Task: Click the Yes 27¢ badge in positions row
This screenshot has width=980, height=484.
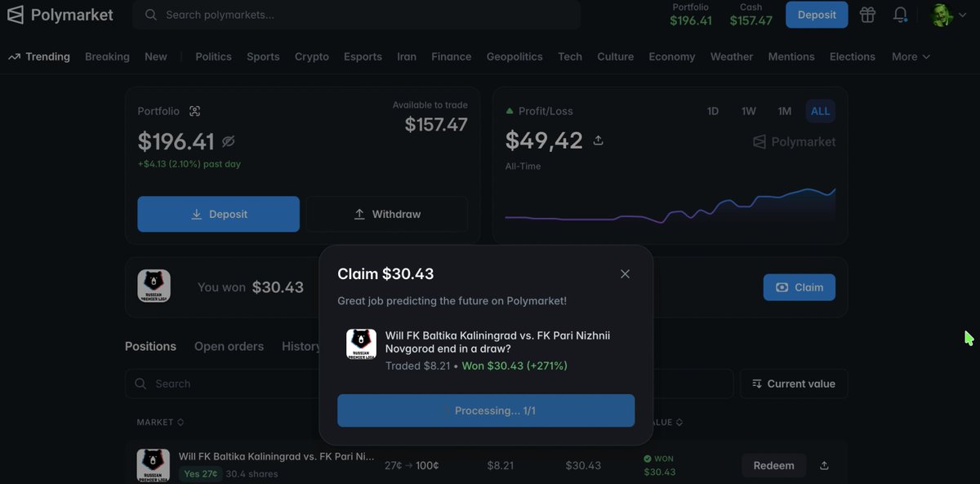Action: [x=200, y=473]
